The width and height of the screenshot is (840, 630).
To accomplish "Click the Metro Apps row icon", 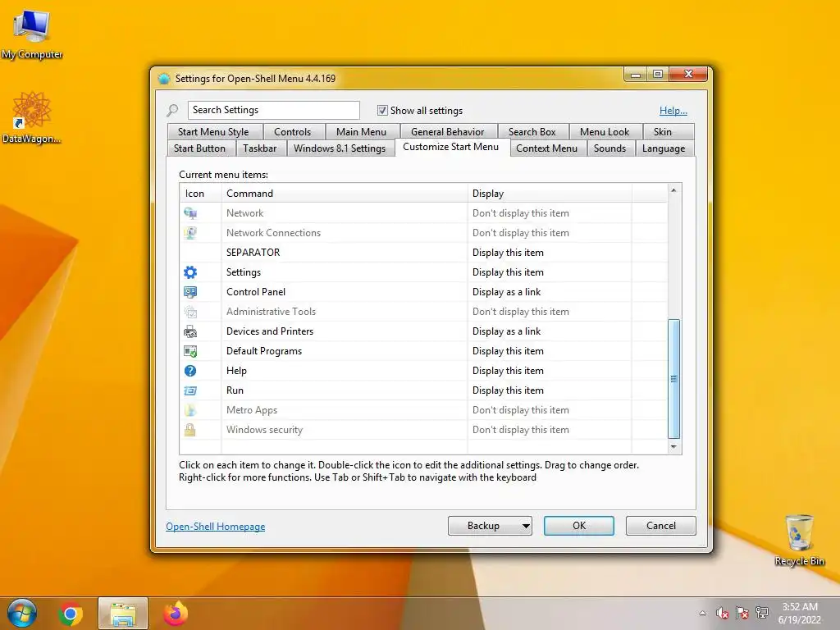I will (190, 410).
